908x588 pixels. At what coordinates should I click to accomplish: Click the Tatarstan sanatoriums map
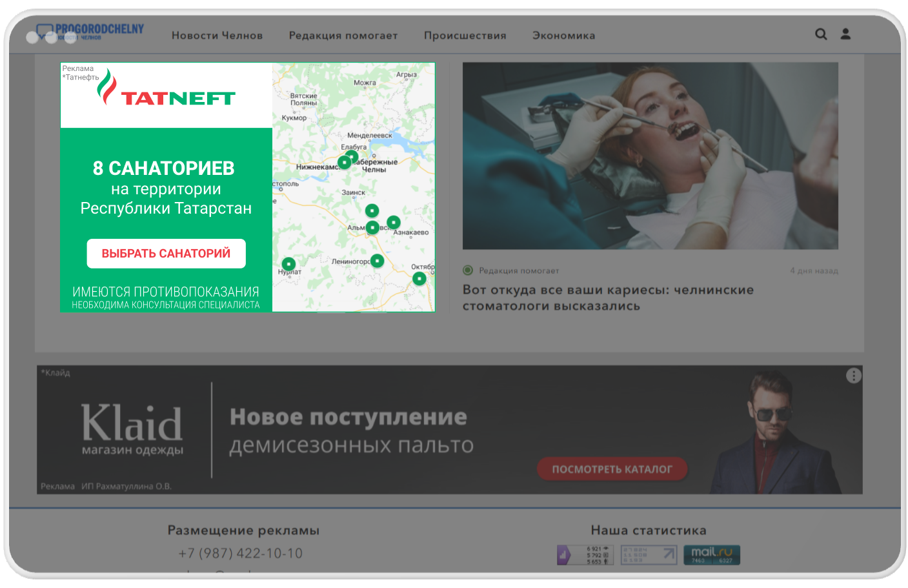coord(354,187)
